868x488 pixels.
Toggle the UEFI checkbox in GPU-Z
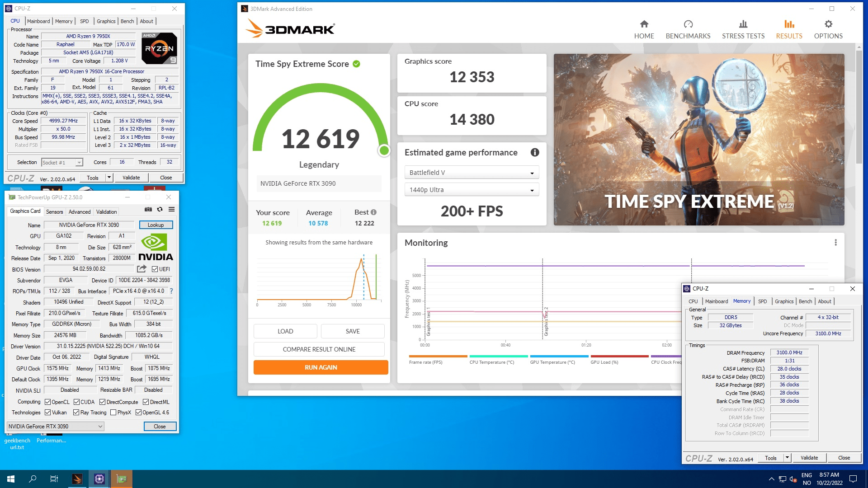click(x=155, y=269)
